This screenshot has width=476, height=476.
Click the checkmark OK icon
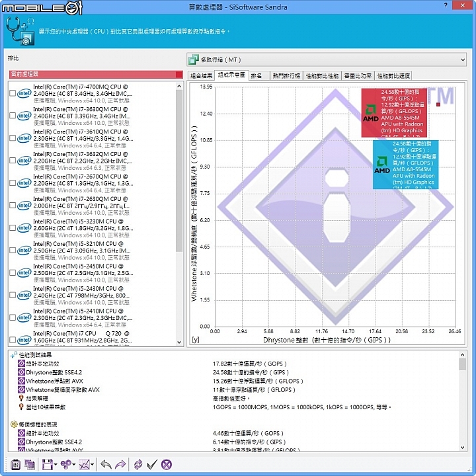[152, 465]
